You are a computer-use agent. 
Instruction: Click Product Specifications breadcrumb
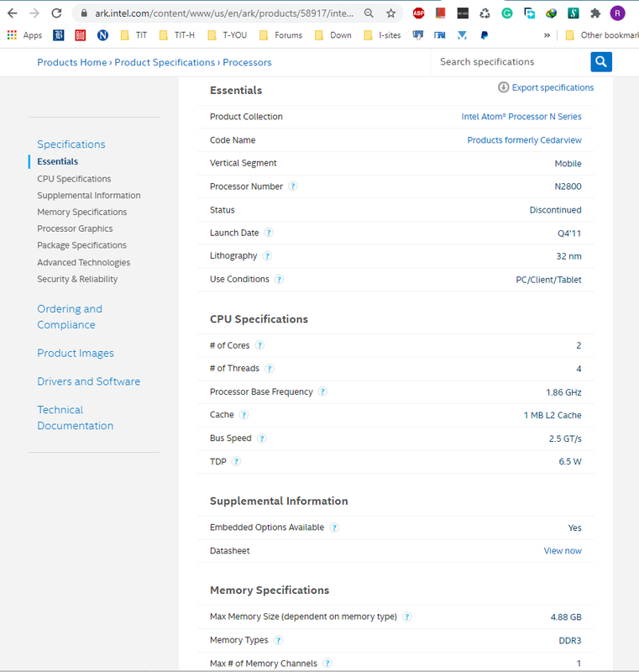pyautogui.click(x=165, y=62)
